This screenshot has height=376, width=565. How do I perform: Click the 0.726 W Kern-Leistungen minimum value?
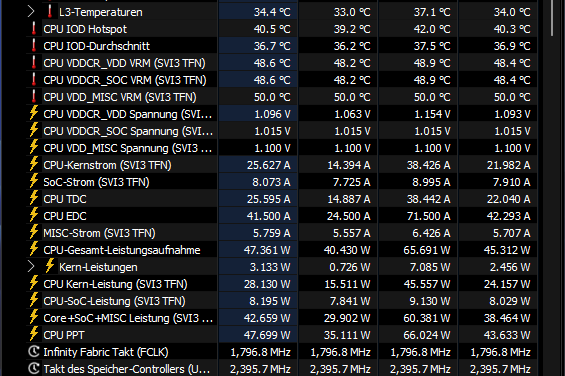(350, 267)
